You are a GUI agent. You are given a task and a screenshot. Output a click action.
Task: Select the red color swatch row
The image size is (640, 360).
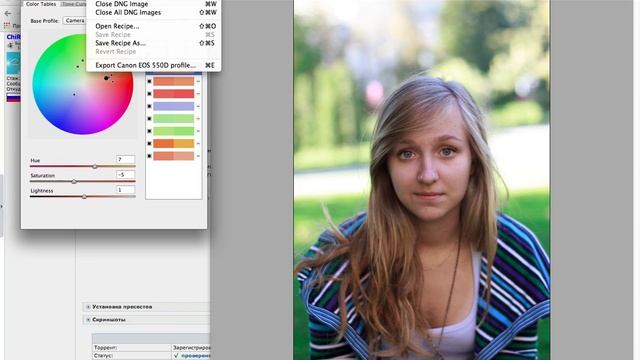pos(173,94)
